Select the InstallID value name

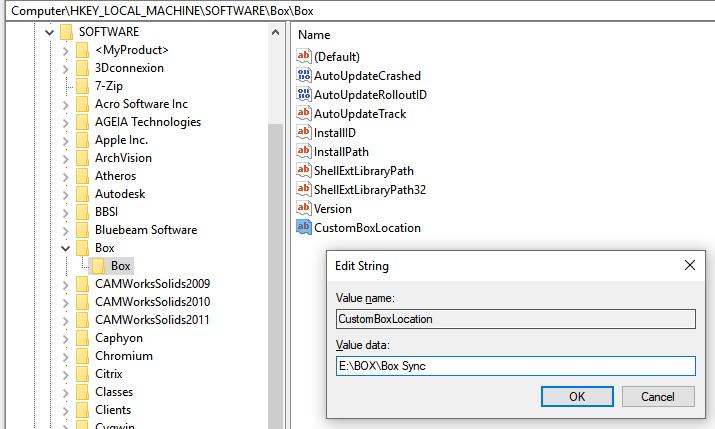pyautogui.click(x=335, y=133)
